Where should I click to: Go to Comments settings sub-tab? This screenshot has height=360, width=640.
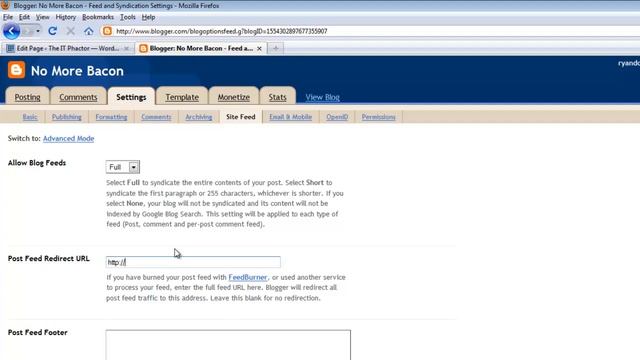click(156, 117)
